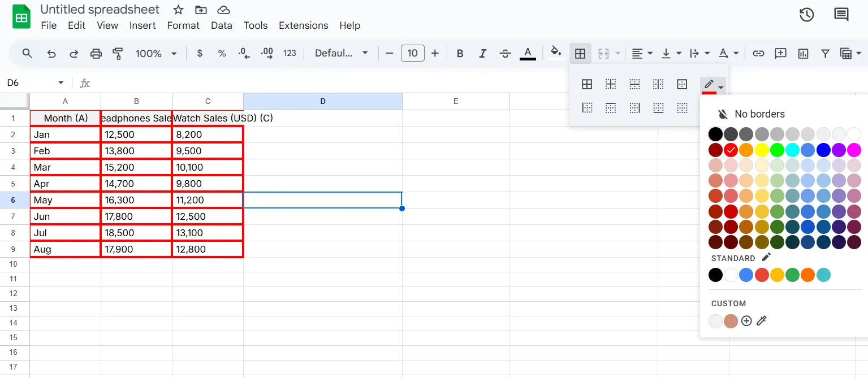Open the horizontal align dropdown
Image resolution: width=868 pixels, height=378 pixels.
click(x=642, y=53)
